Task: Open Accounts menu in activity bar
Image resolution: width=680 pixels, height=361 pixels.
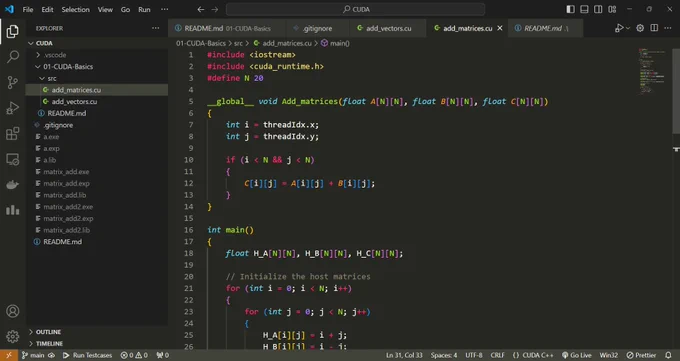Action: pos(13,311)
